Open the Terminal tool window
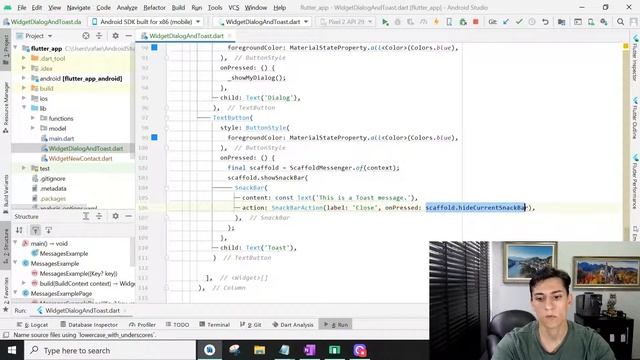Screen dimensions: 640x360 (x=215, y=325)
